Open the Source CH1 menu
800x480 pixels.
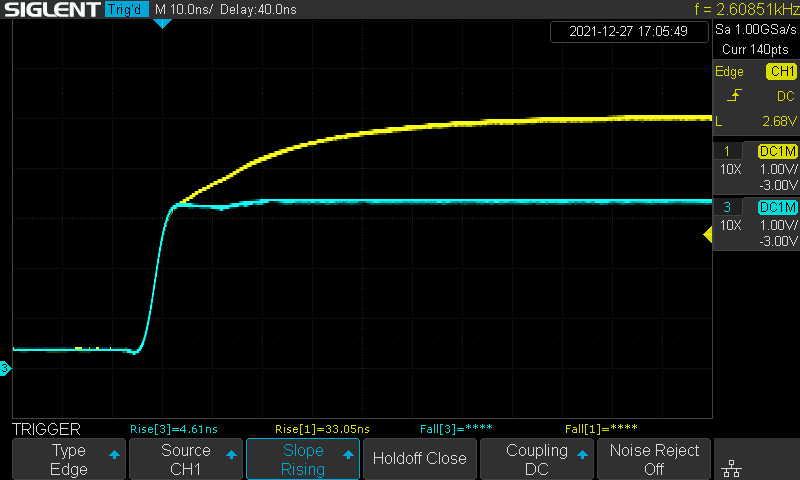(186, 459)
